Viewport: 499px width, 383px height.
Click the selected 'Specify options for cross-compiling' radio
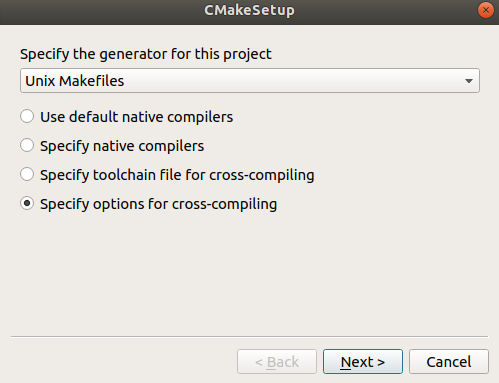point(27,203)
